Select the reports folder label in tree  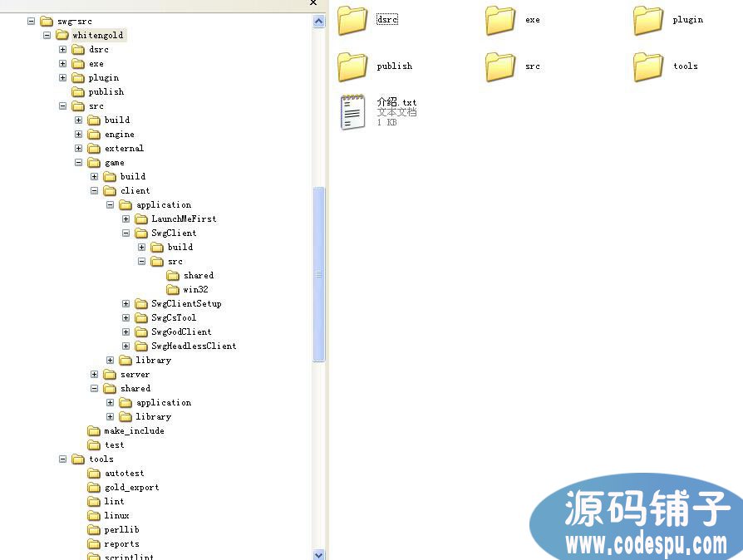click(122, 544)
